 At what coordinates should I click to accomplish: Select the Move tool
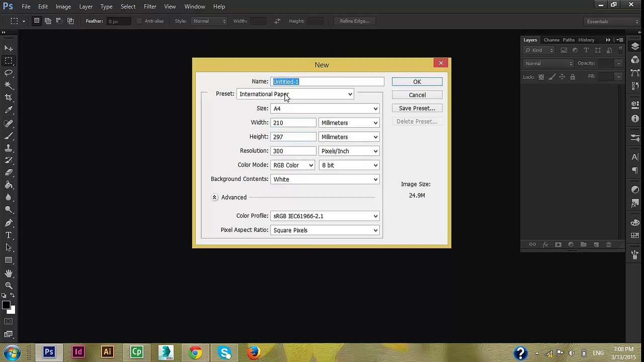(x=9, y=48)
